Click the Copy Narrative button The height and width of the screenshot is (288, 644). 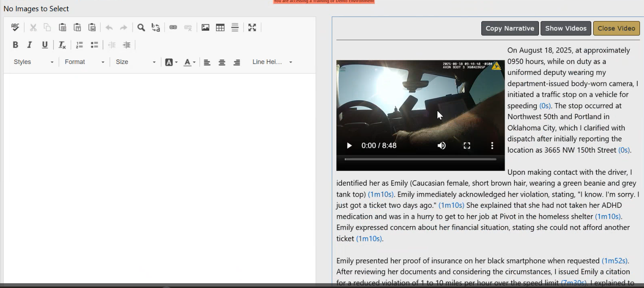(510, 28)
